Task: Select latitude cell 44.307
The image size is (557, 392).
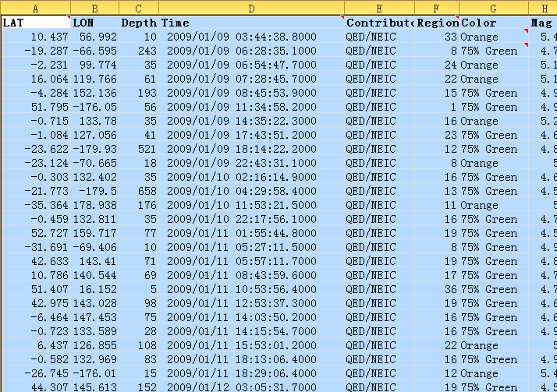Action: point(36,386)
